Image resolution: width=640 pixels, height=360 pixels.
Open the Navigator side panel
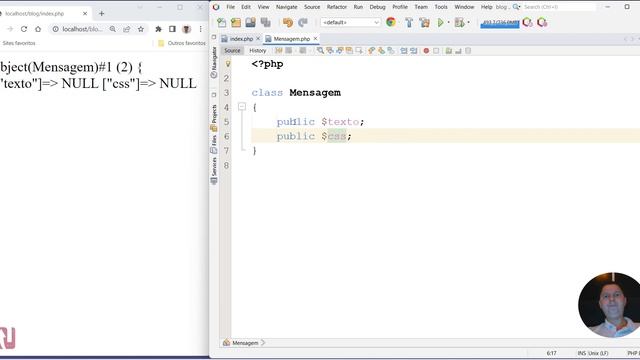pos(214,62)
